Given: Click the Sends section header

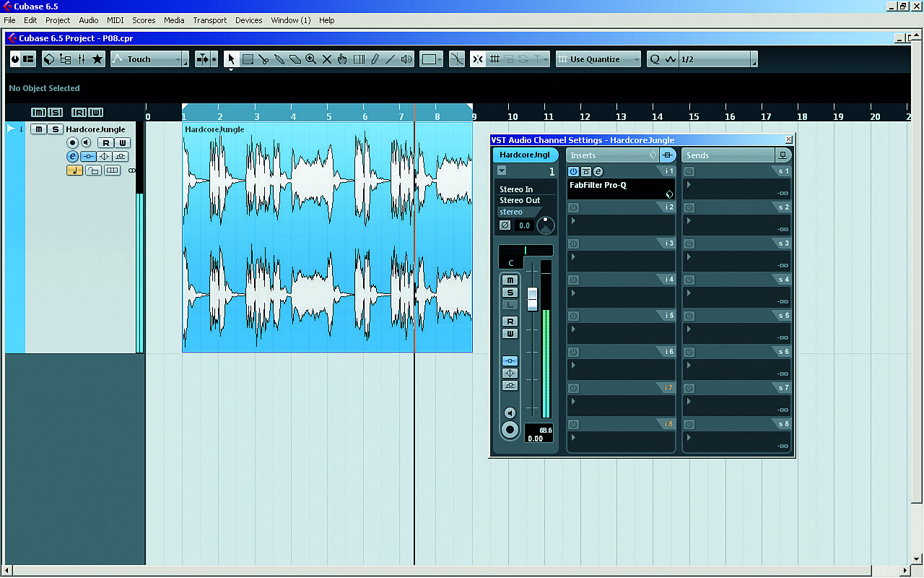Looking at the screenshot, I should [728, 155].
